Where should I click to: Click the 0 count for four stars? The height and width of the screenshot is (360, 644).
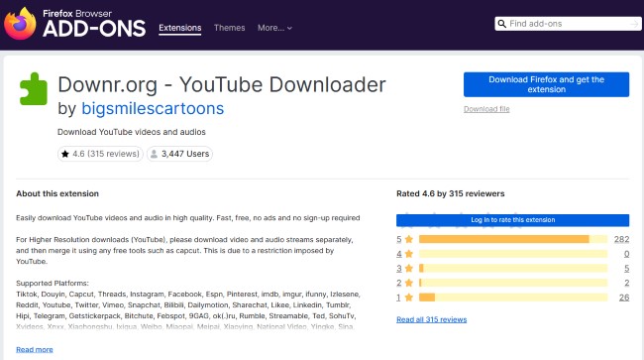[626, 254]
